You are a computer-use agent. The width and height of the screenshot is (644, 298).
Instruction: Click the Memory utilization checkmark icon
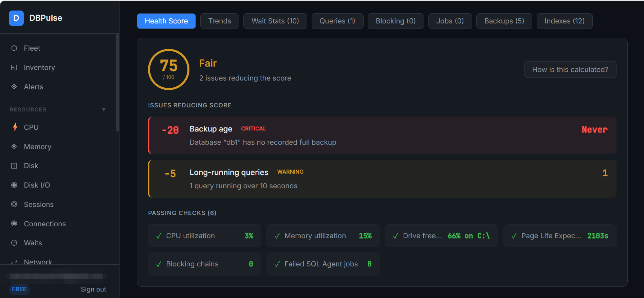pyautogui.click(x=277, y=236)
